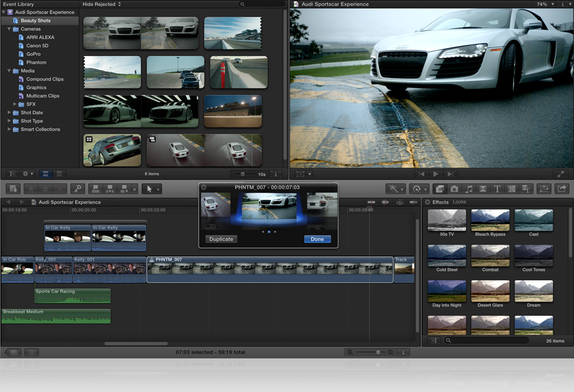574x392 pixels.
Task: Toggle timeline solo S button
Action: (x=399, y=202)
